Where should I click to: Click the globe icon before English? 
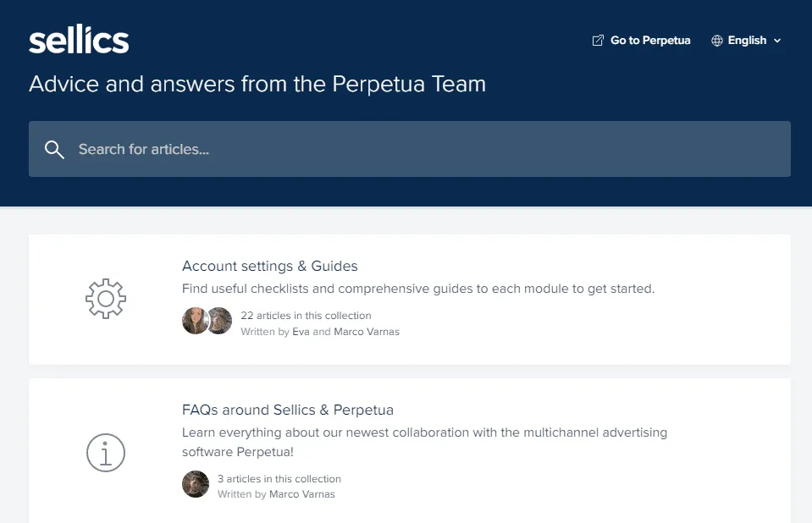point(719,40)
